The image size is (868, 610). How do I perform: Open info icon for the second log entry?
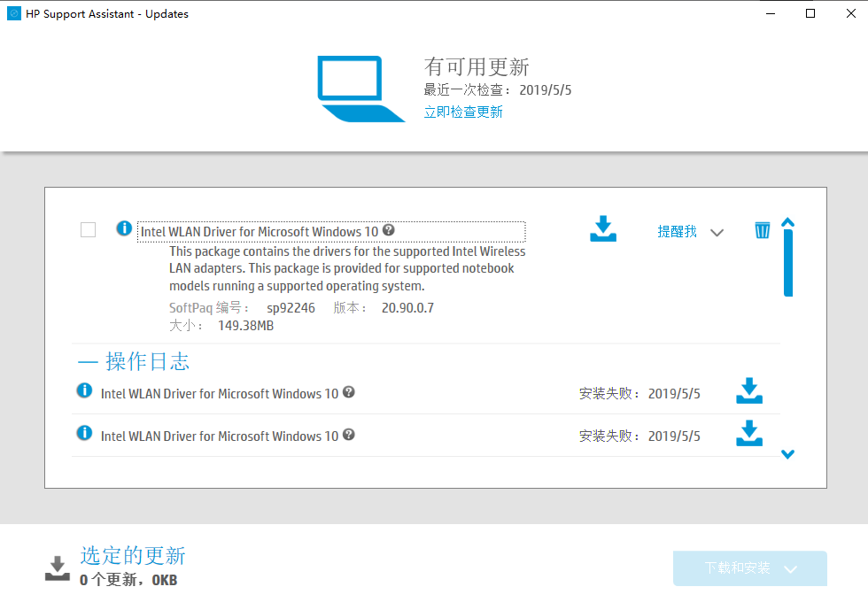pyautogui.click(x=84, y=433)
